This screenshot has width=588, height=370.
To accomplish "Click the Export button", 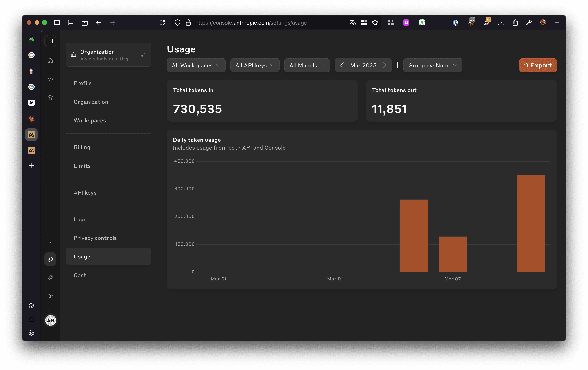I will [538, 65].
